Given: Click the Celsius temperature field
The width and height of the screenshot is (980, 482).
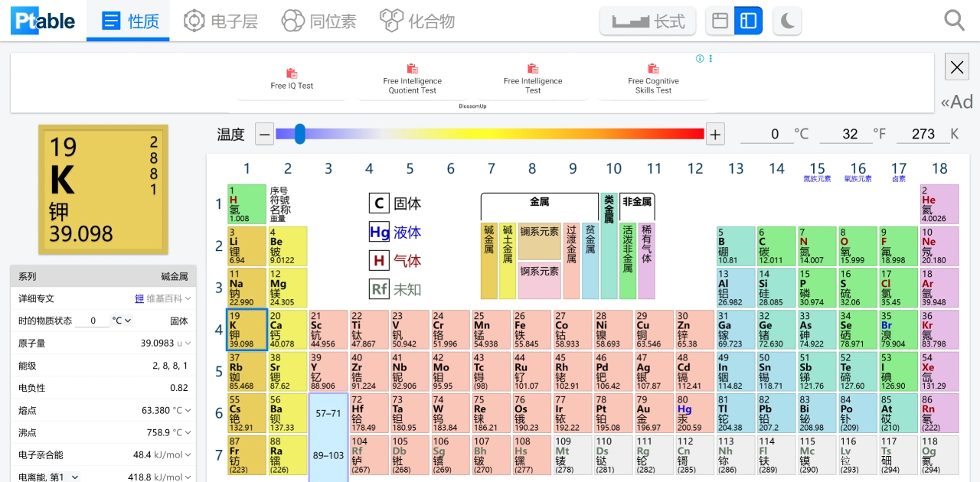Looking at the screenshot, I should [766, 135].
